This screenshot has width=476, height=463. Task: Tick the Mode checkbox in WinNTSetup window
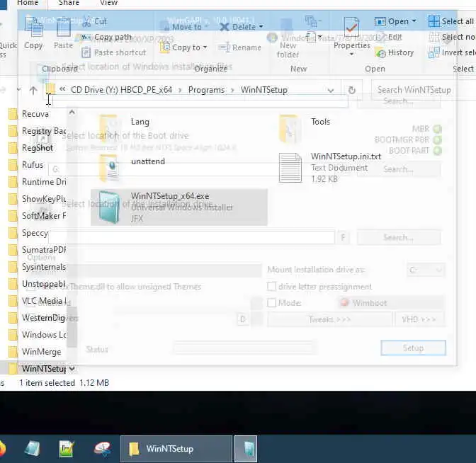[x=272, y=303]
